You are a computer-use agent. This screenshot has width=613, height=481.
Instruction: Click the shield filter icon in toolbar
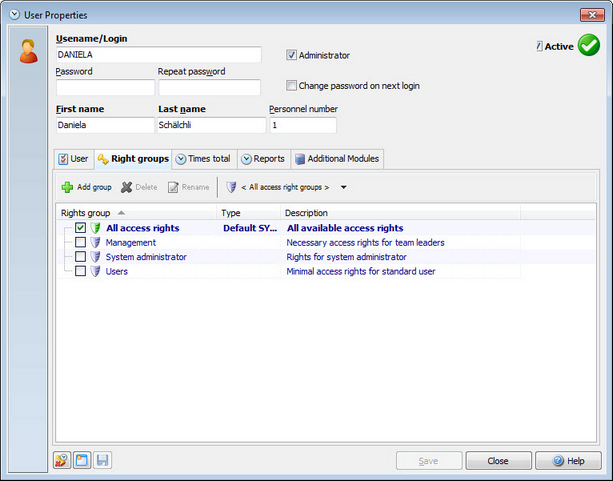(231, 187)
